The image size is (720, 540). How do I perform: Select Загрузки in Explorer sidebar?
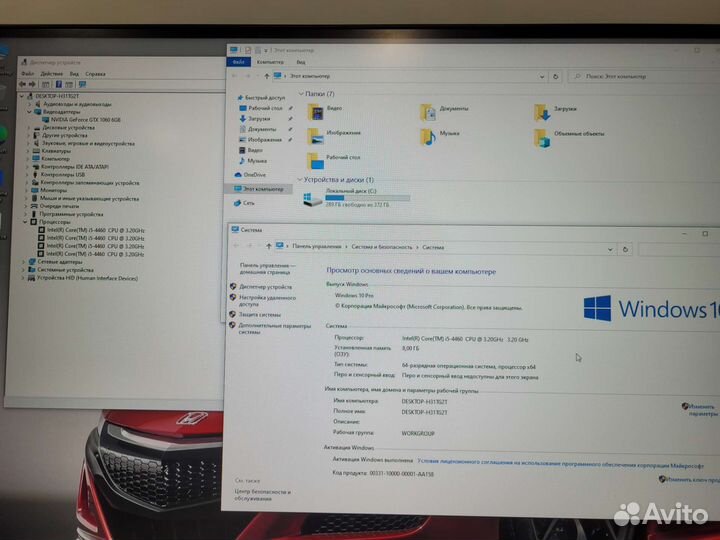pos(259,119)
